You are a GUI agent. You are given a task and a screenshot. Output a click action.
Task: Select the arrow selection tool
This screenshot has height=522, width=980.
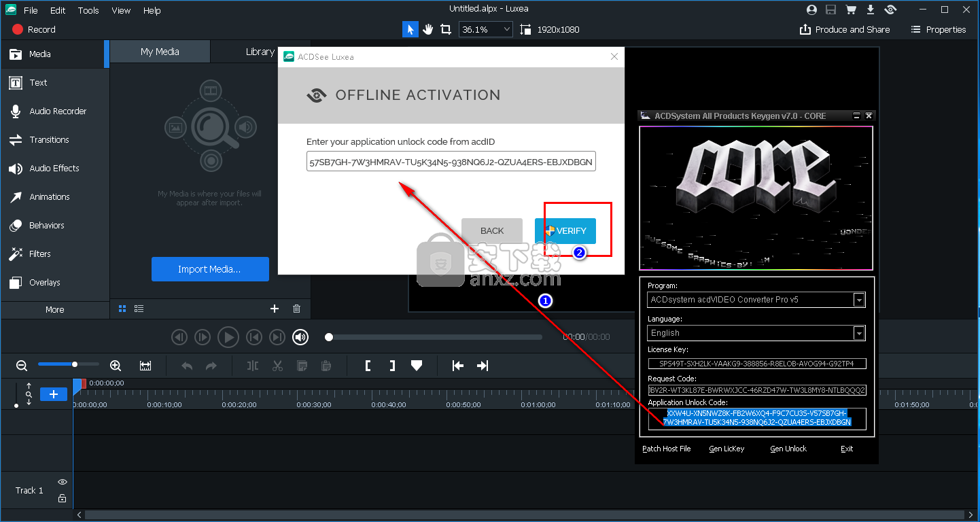tap(410, 29)
